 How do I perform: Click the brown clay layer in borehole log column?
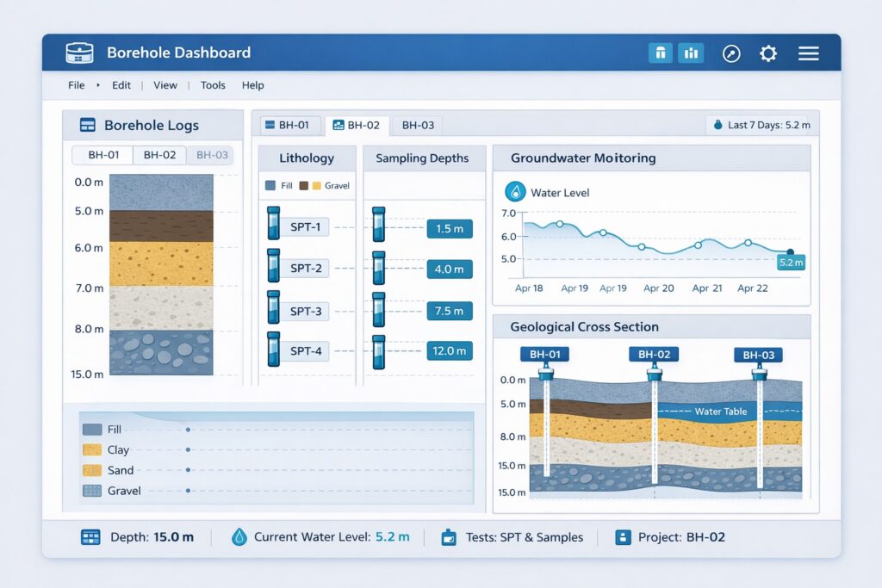point(161,226)
